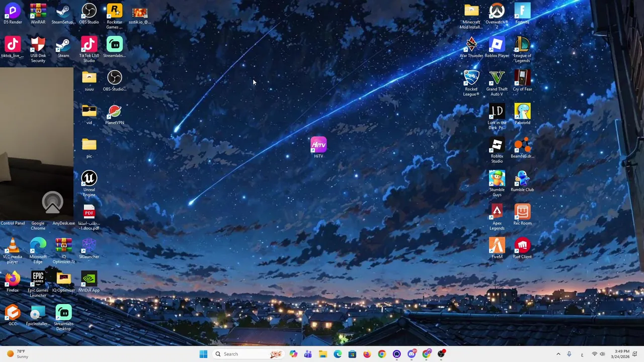Image resolution: width=644 pixels, height=362 pixels.
Task: Select the Cry of Fear icon
Action: coord(522,81)
